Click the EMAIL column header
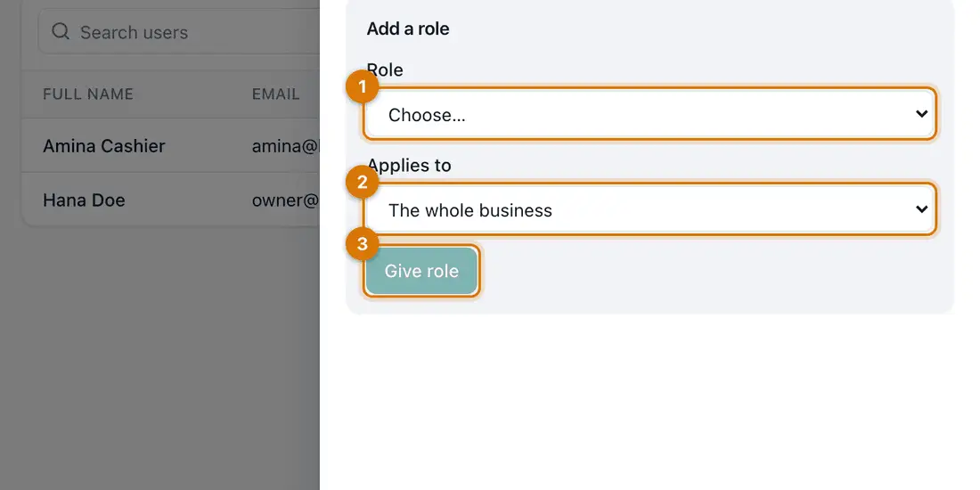Screen dimensions: 980x490 point(275,94)
